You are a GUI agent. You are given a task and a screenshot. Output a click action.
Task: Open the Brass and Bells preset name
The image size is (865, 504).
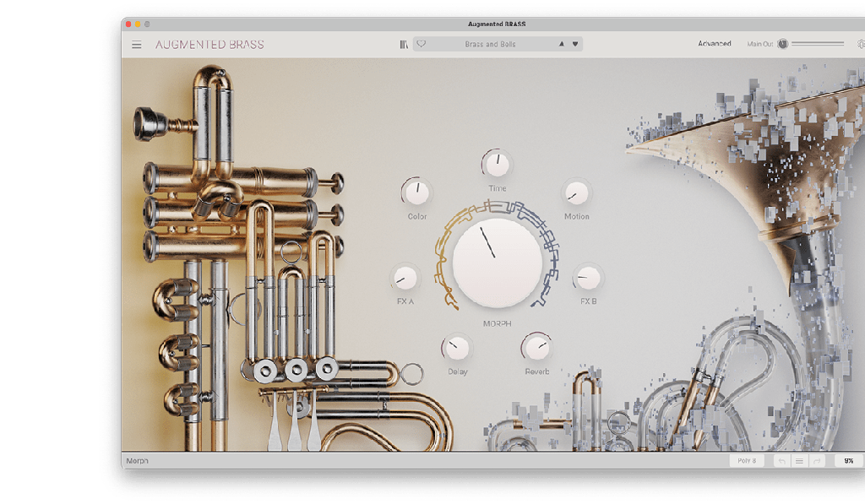(x=491, y=44)
